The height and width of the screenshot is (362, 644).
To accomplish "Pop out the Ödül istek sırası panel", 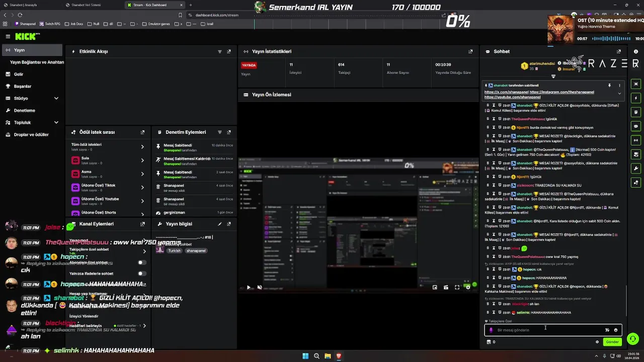I will coord(142,132).
